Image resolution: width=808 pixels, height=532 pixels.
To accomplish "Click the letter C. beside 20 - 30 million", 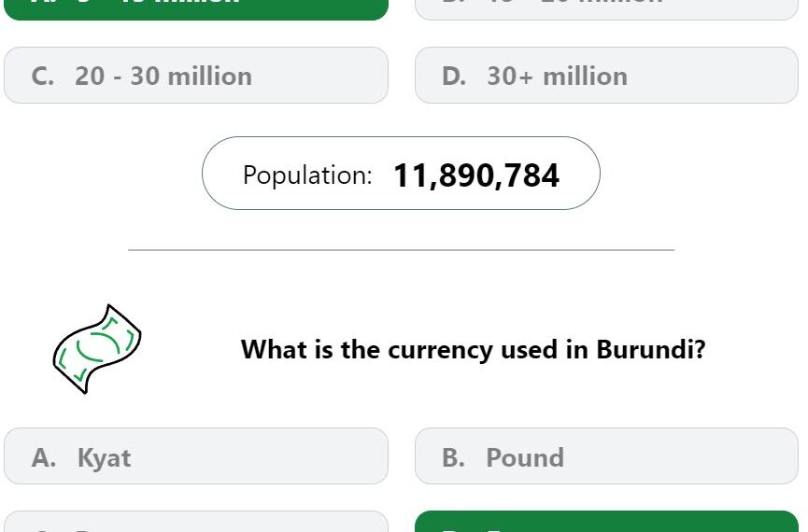I will pos(43,77).
